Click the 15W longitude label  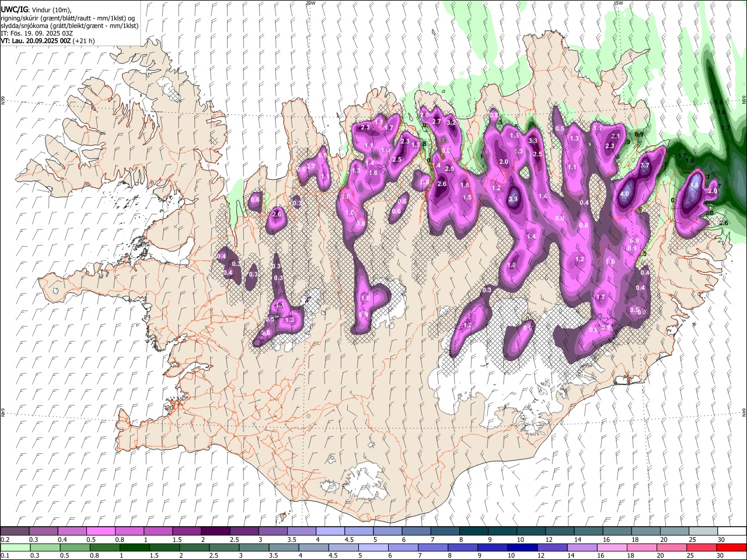pyautogui.click(x=618, y=3)
